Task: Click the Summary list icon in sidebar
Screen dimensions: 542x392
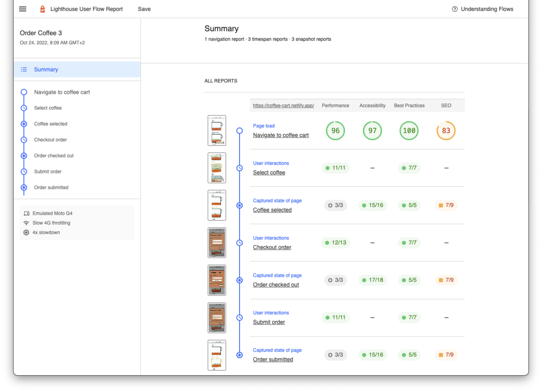Action: point(24,70)
